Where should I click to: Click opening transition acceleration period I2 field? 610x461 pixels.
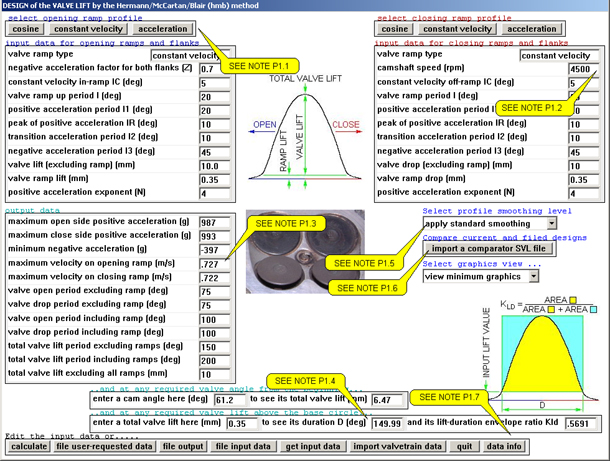(x=214, y=138)
